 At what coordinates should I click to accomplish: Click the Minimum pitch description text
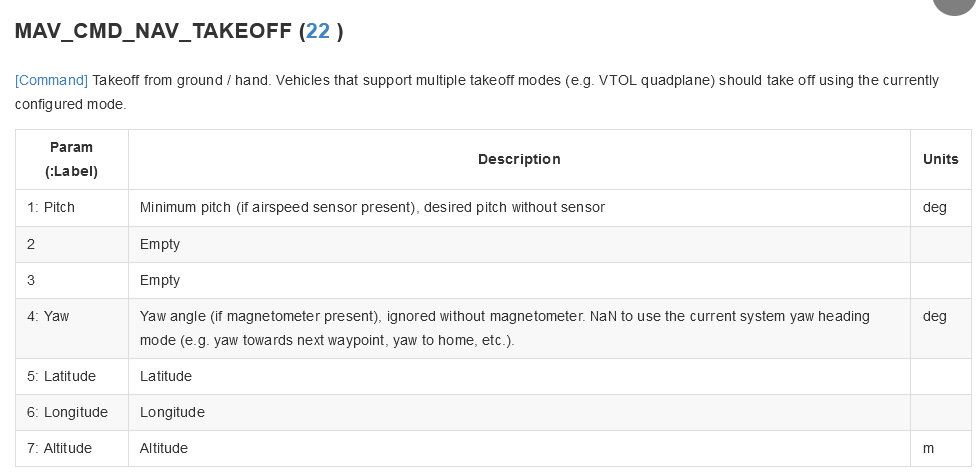tap(372, 207)
